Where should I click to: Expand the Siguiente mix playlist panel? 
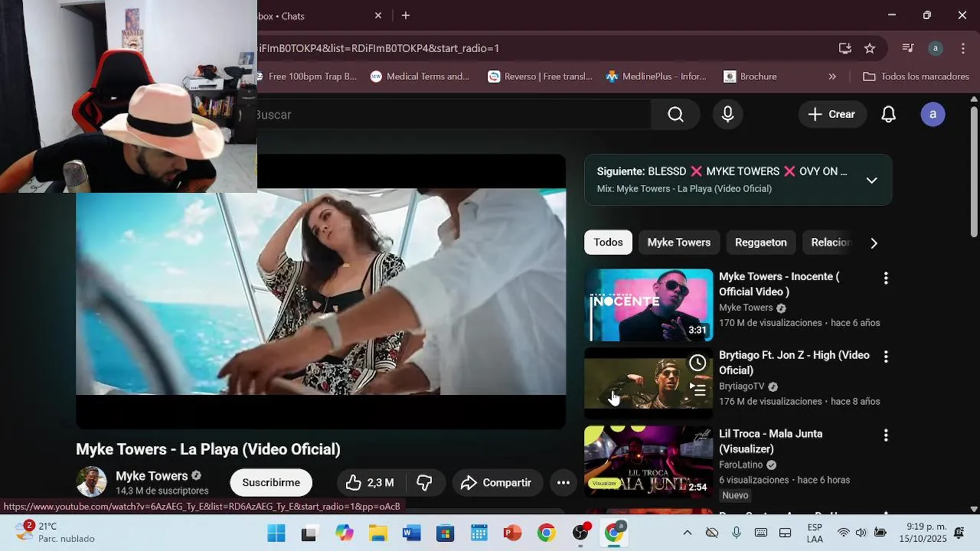pyautogui.click(x=871, y=181)
